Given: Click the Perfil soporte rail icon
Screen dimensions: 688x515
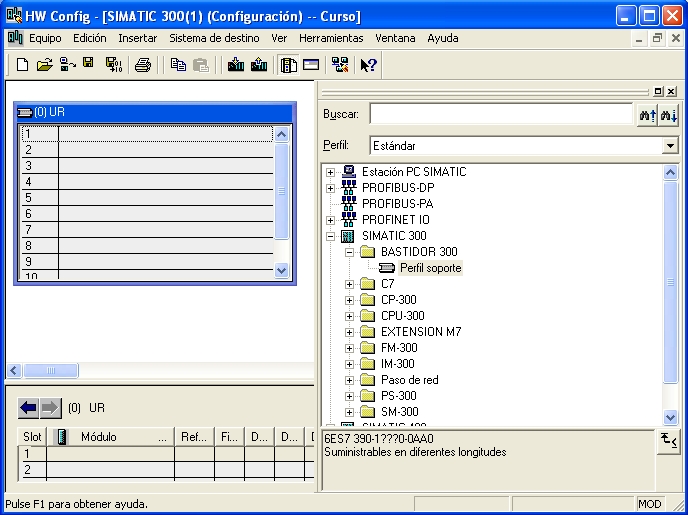Looking at the screenshot, I should (387, 268).
